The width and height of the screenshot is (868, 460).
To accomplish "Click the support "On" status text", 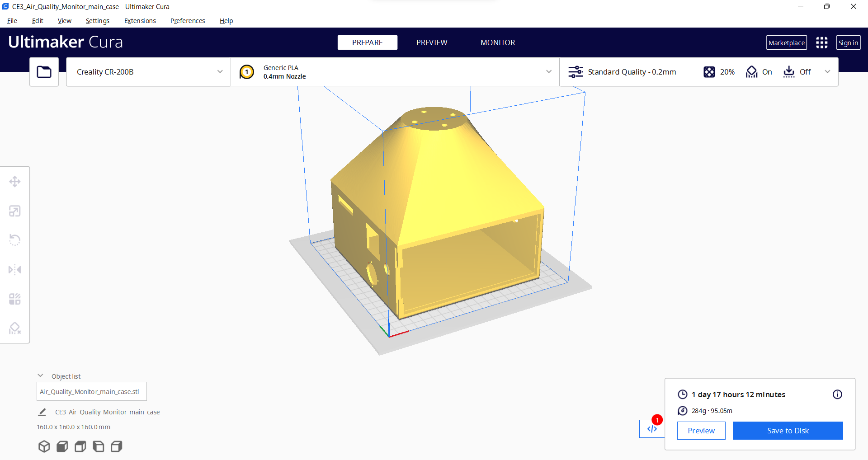I will tap(767, 72).
